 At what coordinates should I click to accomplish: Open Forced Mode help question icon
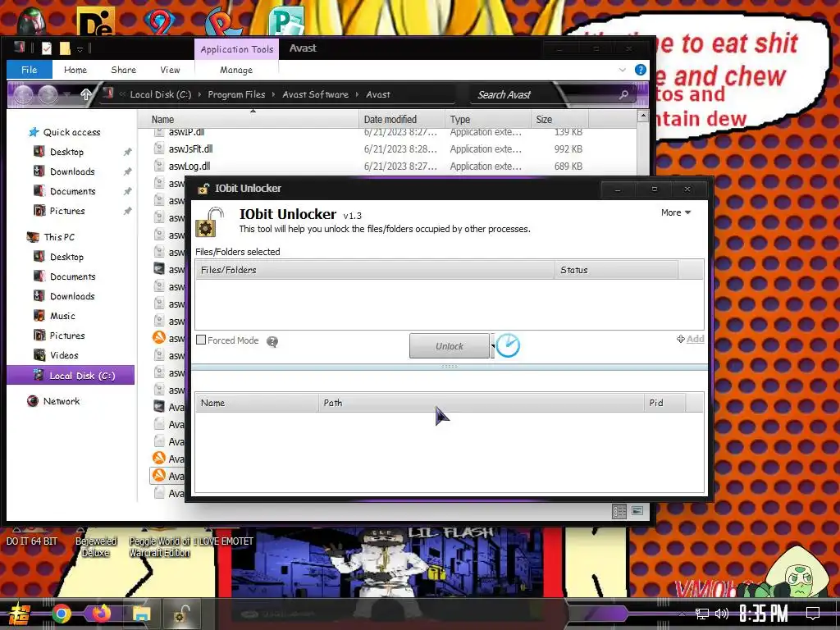(272, 342)
